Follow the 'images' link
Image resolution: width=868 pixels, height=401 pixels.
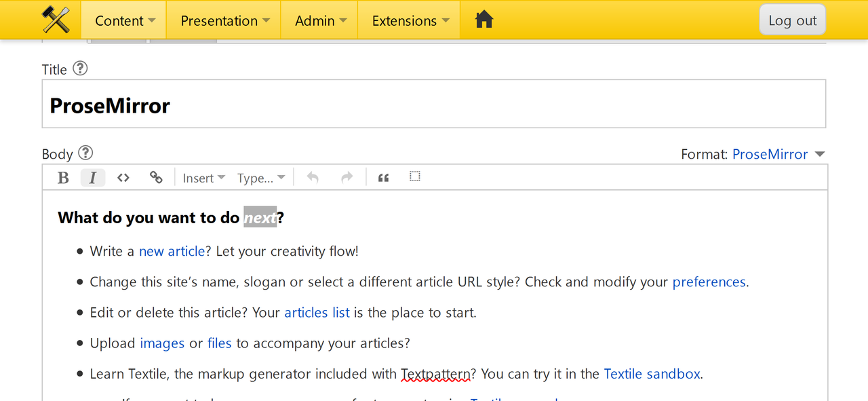[x=162, y=343]
